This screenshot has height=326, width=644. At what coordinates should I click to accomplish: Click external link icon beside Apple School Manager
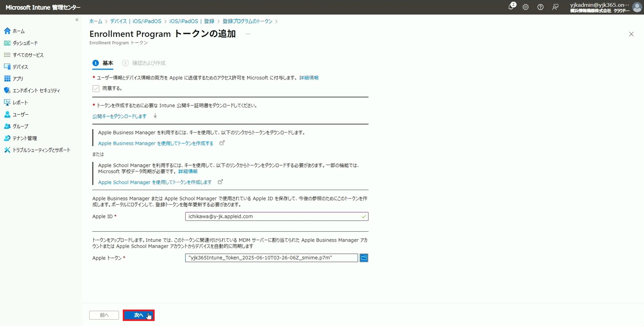pyautogui.click(x=220, y=182)
